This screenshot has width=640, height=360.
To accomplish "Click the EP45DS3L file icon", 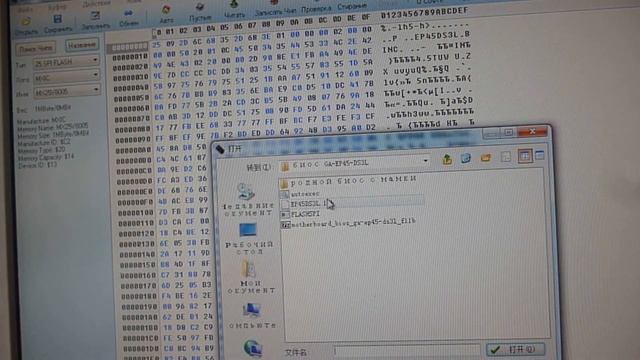I will coord(285,204).
